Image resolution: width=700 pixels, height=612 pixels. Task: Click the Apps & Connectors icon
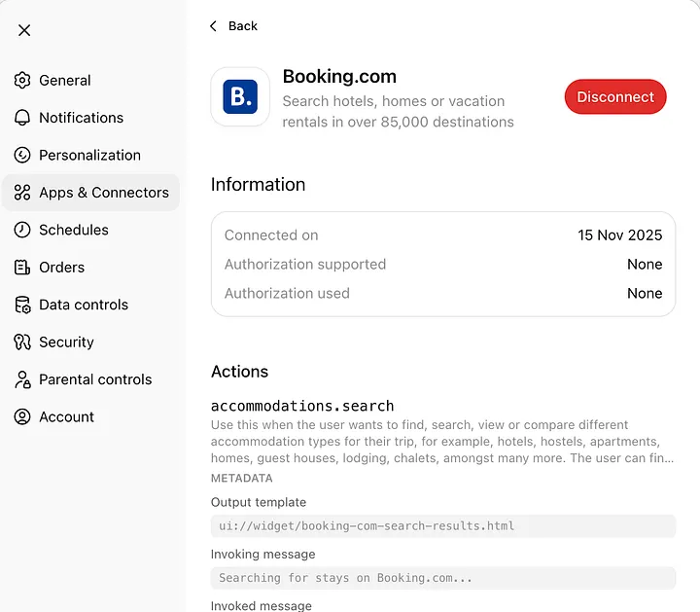(x=22, y=193)
